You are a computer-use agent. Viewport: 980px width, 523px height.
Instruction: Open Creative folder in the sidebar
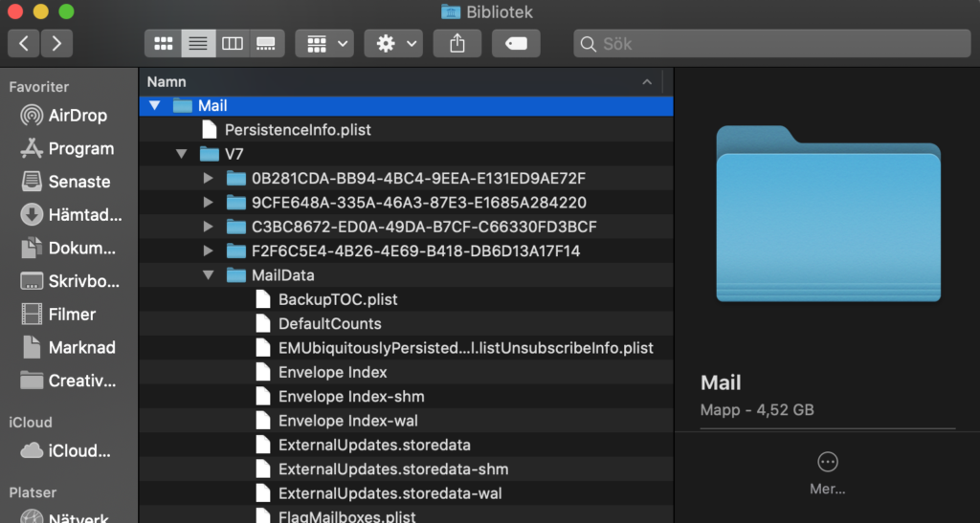69,381
